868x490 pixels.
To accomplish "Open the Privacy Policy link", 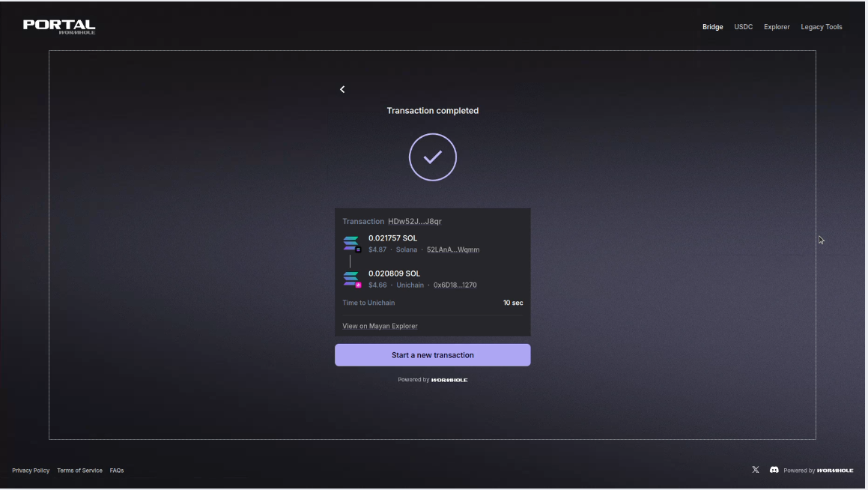I will point(31,471).
